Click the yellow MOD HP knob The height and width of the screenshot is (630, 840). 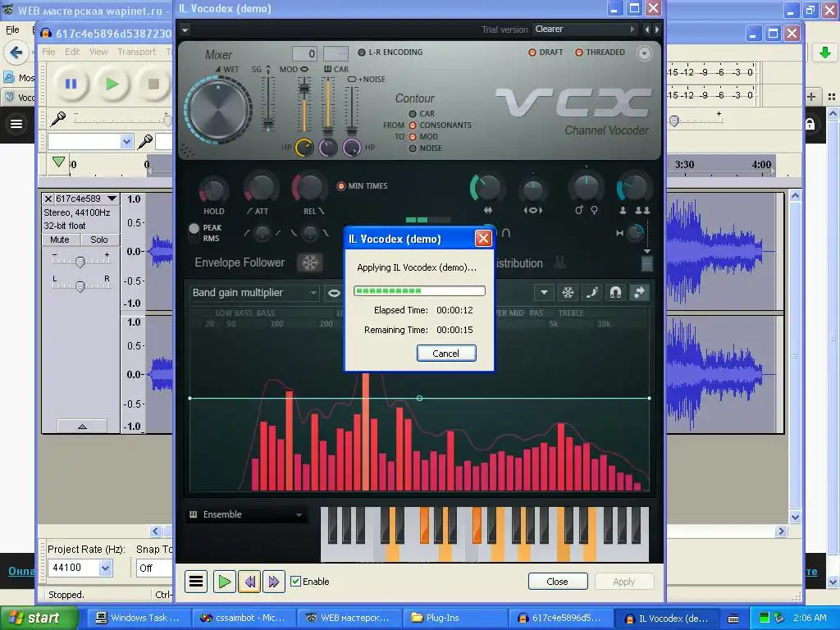click(304, 148)
